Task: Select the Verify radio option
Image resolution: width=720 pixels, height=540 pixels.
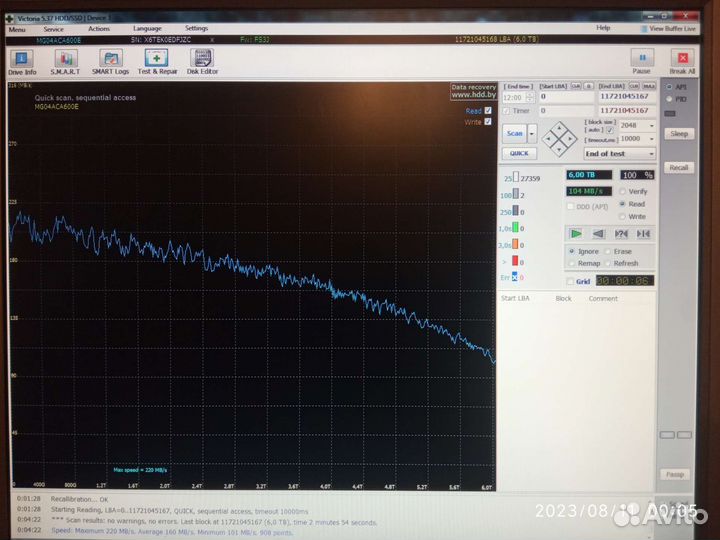Action: click(x=623, y=191)
